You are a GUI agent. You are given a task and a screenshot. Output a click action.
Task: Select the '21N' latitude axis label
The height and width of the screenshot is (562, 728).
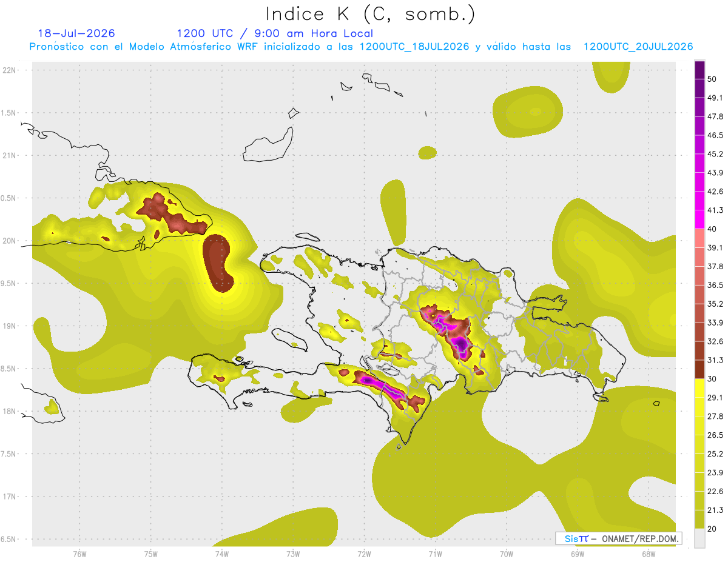click(x=10, y=155)
